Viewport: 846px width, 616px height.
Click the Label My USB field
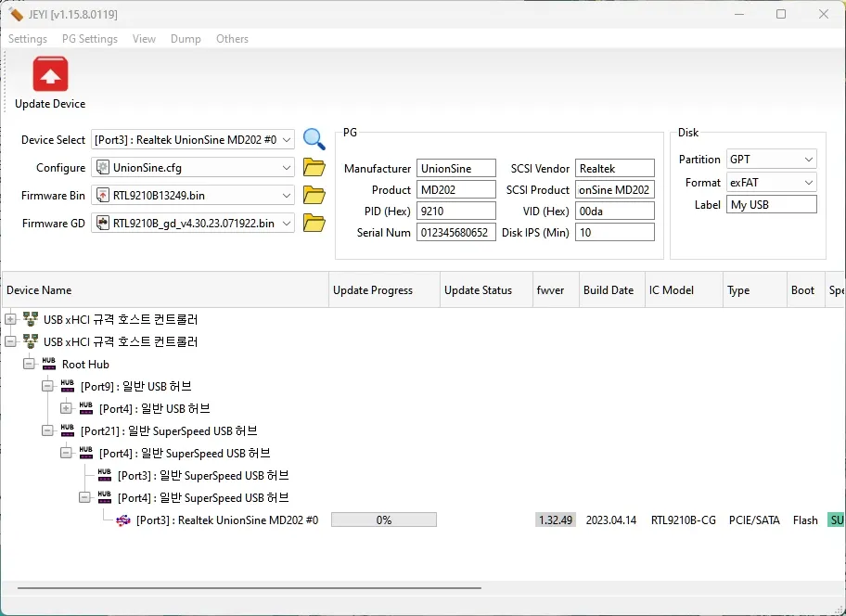tap(772, 204)
